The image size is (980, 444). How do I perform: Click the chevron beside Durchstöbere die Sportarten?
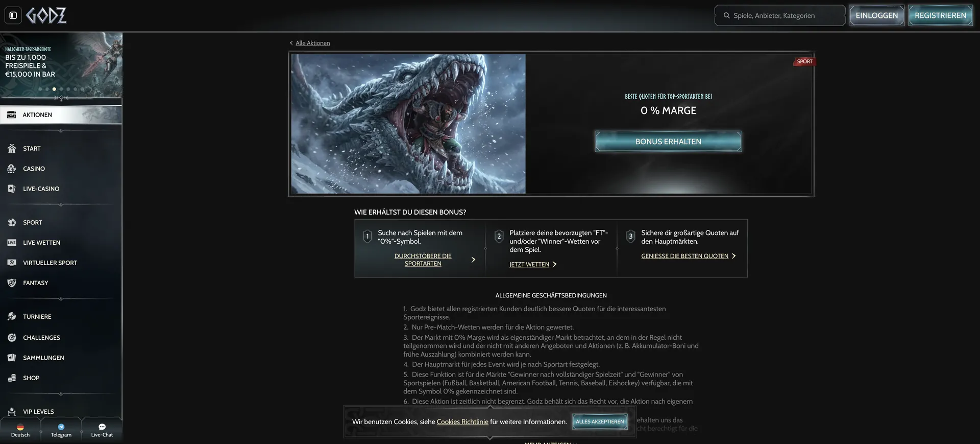point(474,260)
